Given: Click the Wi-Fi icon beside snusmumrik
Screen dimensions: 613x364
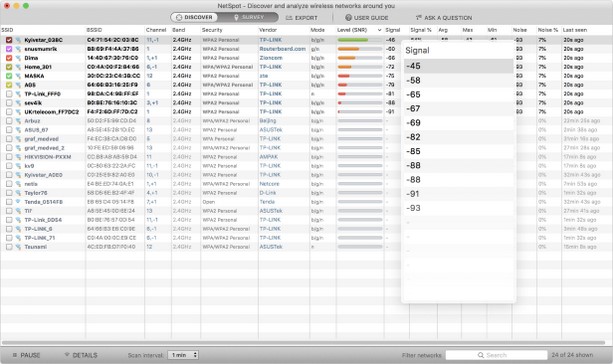Looking at the screenshot, I should [x=18, y=49].
